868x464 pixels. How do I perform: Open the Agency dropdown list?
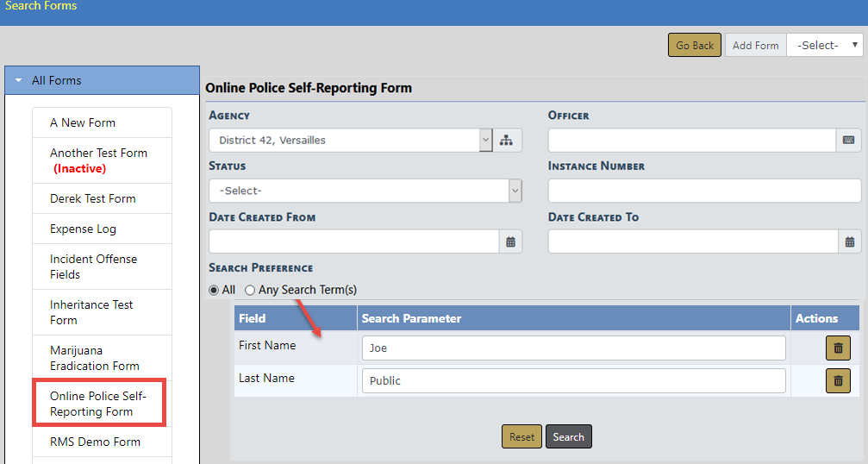tap(485, 141)
